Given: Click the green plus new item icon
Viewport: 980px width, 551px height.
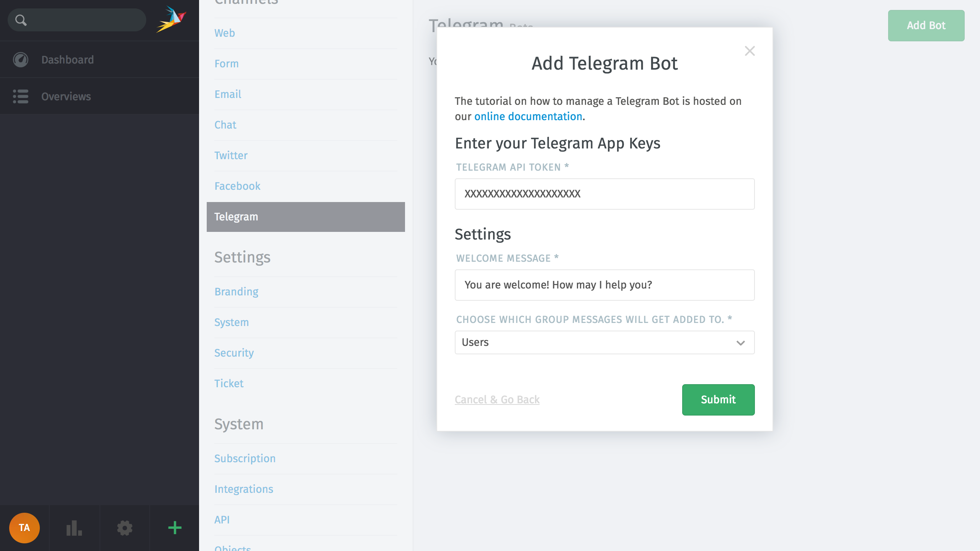Looking at the screenshot, I should pyautogui.click(x=175, y=528).
